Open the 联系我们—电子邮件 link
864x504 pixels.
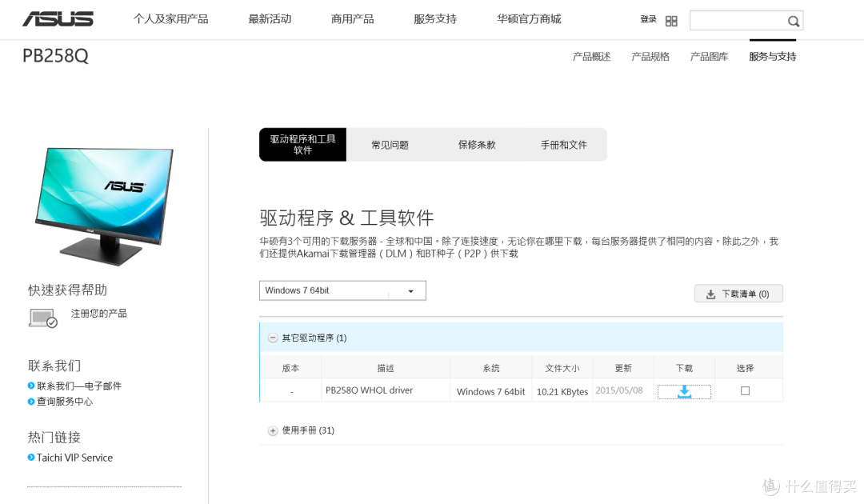(79, 386)
